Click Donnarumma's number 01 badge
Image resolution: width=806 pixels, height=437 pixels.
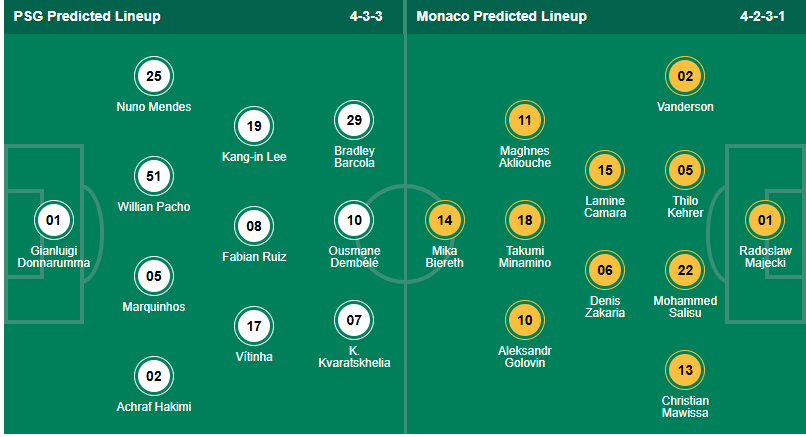click(x=53, y=220)
